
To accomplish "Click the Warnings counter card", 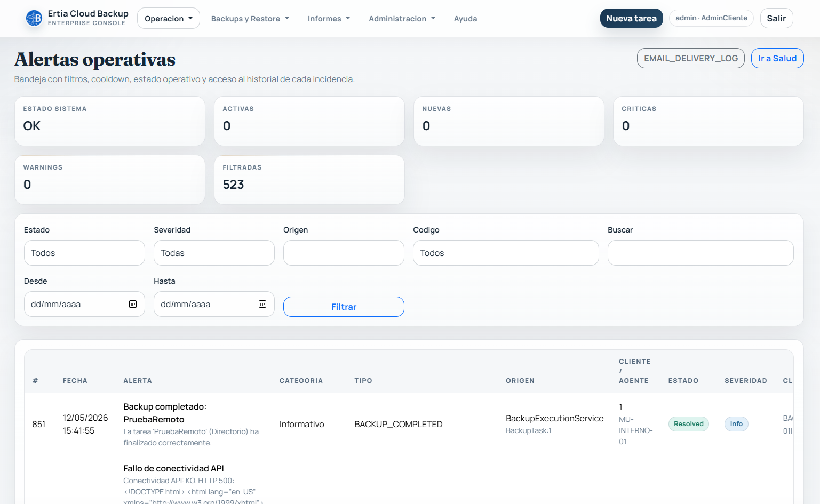I will [x=110, y=180].
